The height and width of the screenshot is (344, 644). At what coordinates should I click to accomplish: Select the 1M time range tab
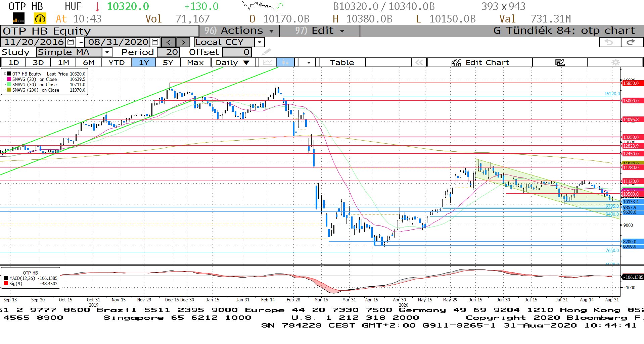click(x=63, y=62)
